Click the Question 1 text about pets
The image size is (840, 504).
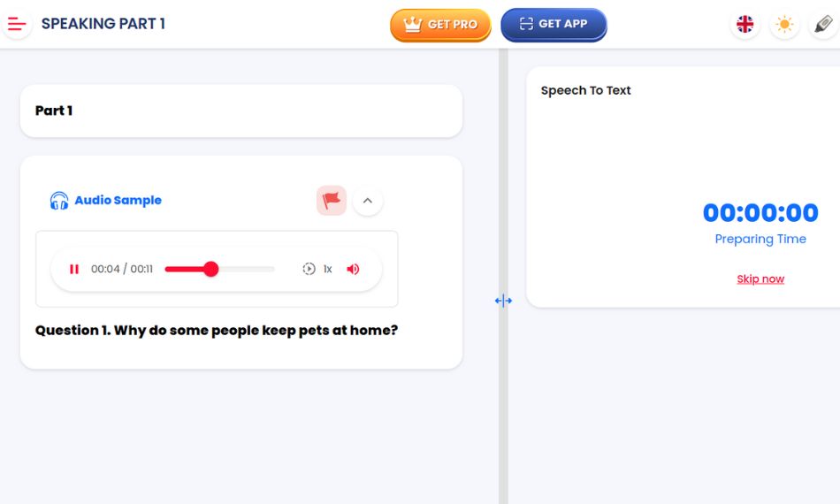coord(217,330)
